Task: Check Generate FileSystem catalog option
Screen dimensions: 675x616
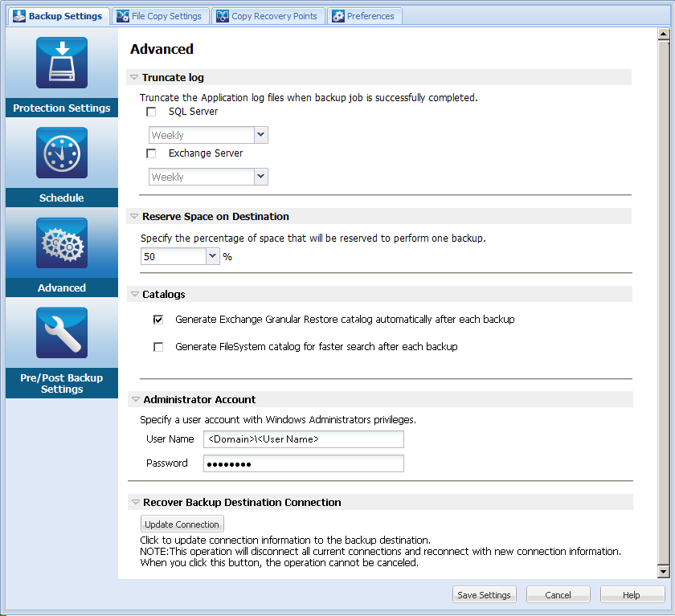Action: coord(158,347)
